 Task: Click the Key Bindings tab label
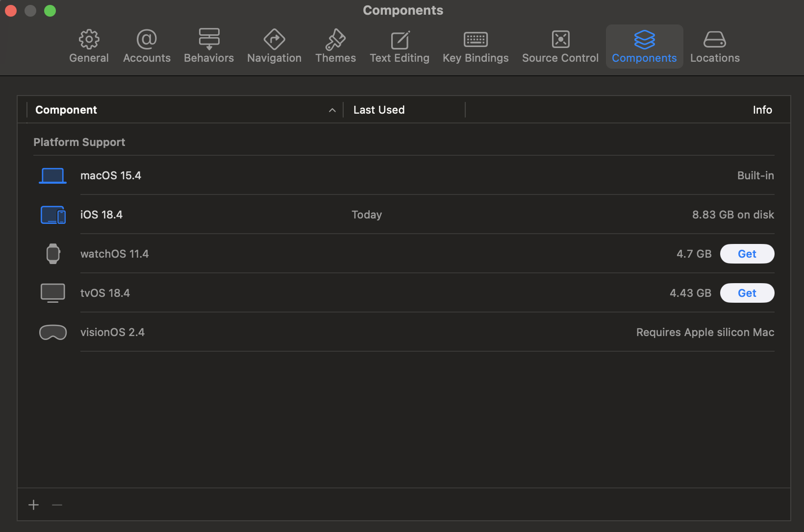click(x=476, y=58)
